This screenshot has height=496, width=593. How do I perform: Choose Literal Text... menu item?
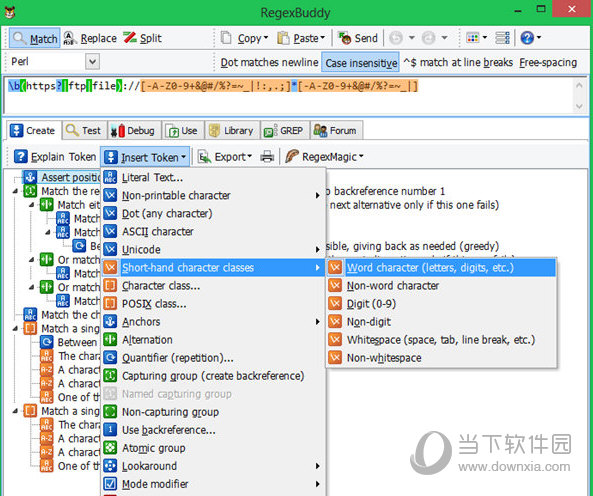click(213, 177)
